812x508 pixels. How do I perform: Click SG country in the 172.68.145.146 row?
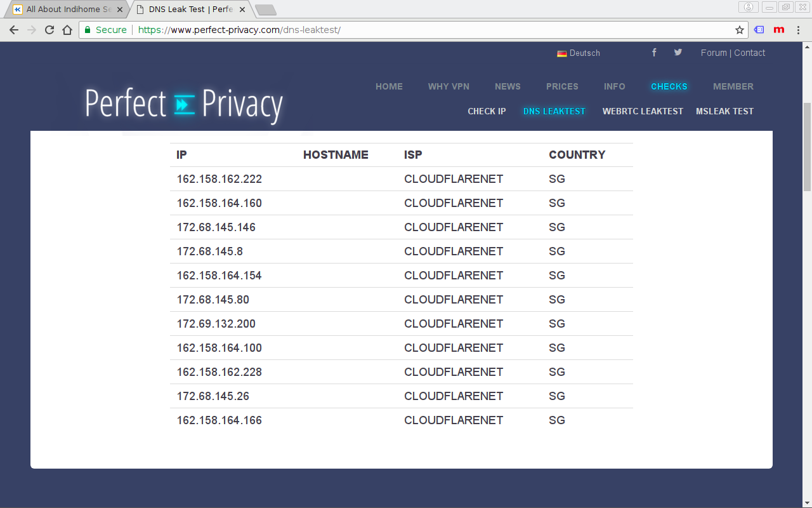pos(557,227)
